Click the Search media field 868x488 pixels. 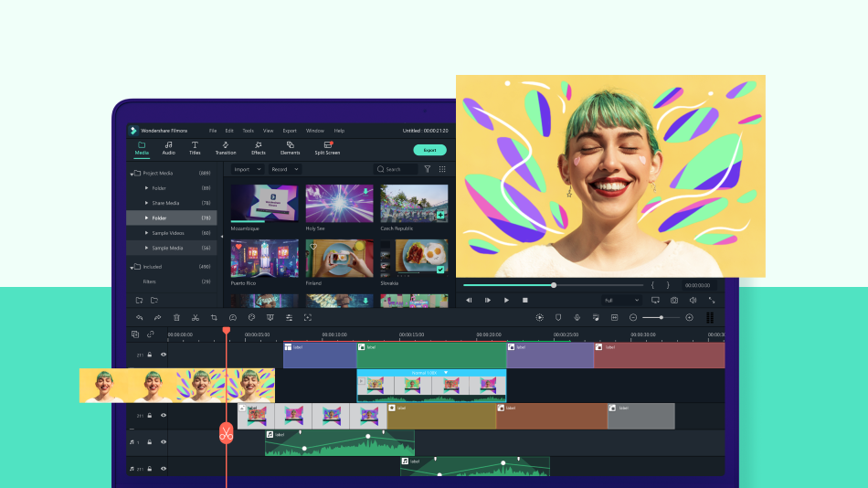click(x=396, y=169)
